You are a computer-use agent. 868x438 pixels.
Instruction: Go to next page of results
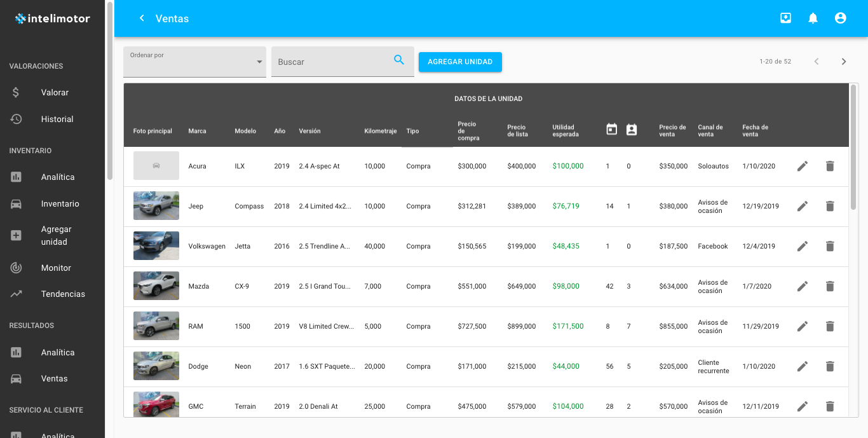(x=844, y=62)
